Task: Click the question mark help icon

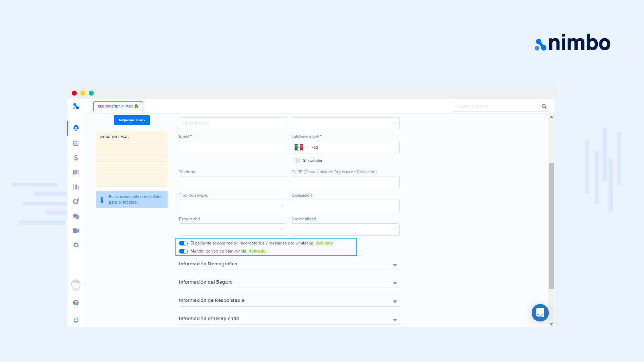Action: tap(76, 303)
